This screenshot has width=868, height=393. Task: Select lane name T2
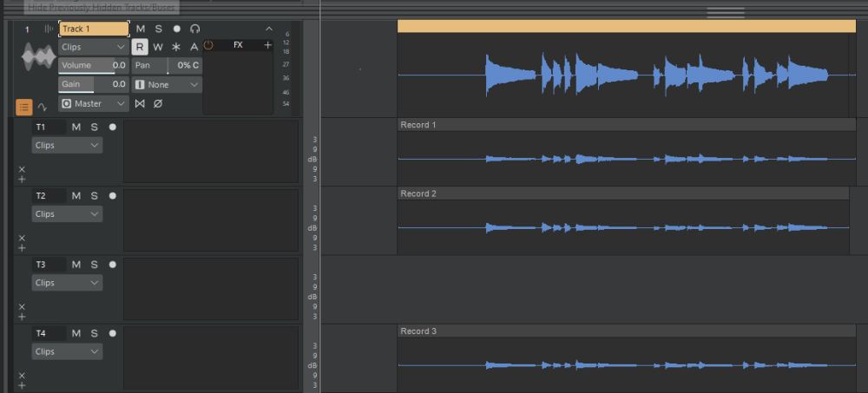click(48, 196)
